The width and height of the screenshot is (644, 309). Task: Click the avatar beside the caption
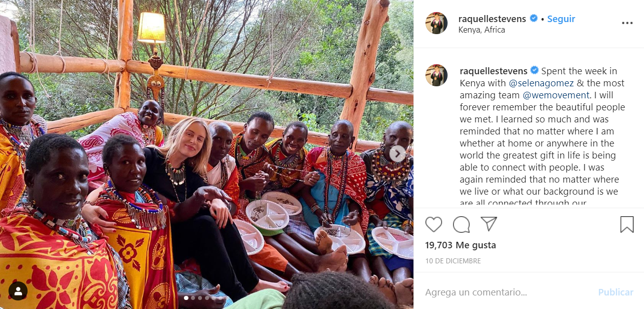tap(437, 75)
